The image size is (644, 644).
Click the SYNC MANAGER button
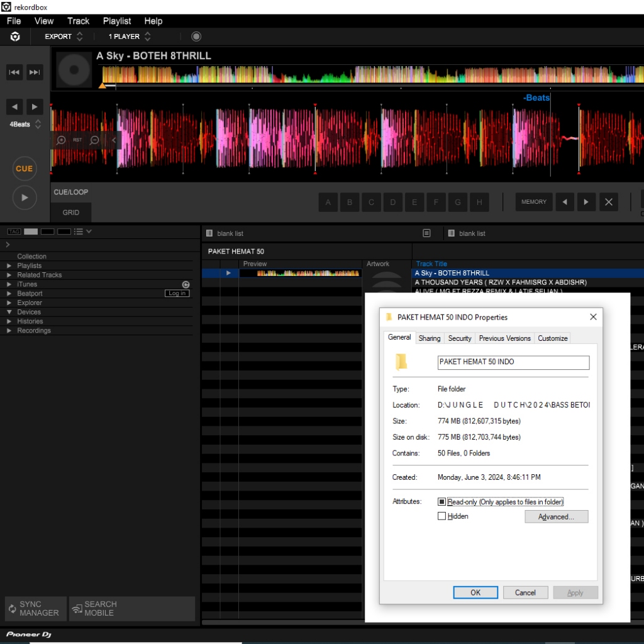coord(35,608)
